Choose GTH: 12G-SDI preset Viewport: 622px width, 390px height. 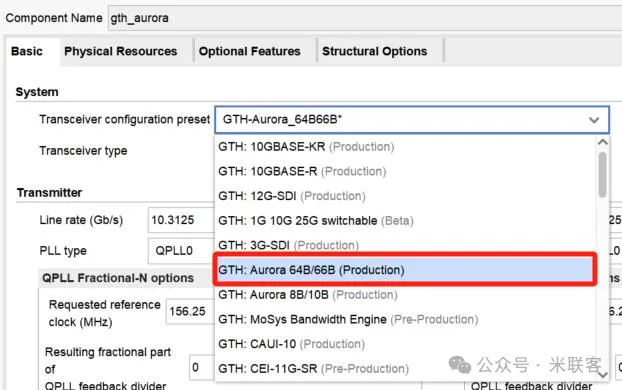[405, 196]
